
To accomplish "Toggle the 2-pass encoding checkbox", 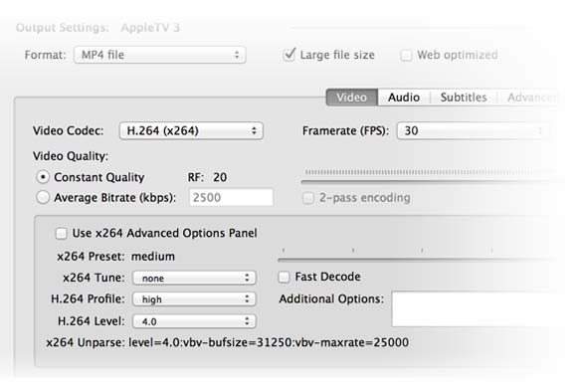I will [x=308, y=198].
